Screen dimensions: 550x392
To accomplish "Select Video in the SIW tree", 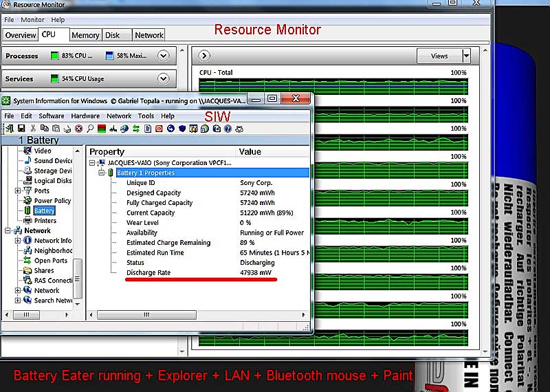I will (x=43, y=151).
